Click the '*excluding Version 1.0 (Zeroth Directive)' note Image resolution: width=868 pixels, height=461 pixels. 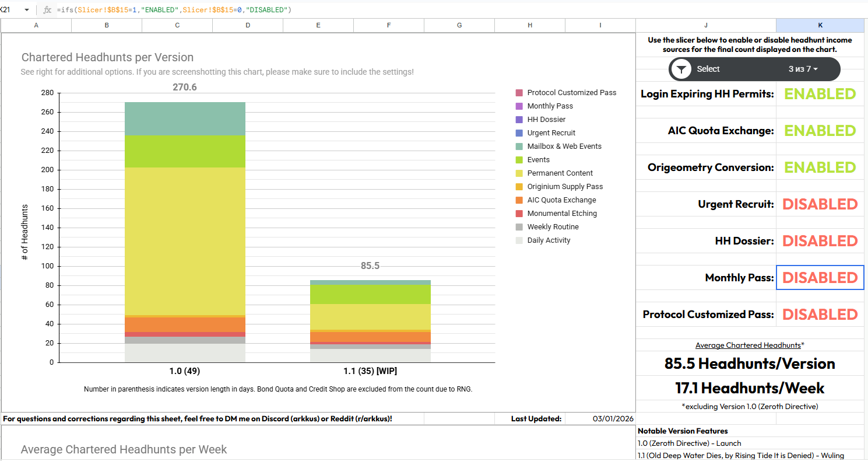750,406
